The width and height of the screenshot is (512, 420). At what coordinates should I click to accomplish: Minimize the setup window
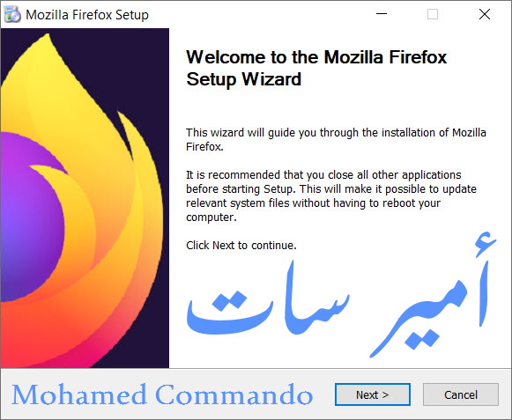(382, 14)
